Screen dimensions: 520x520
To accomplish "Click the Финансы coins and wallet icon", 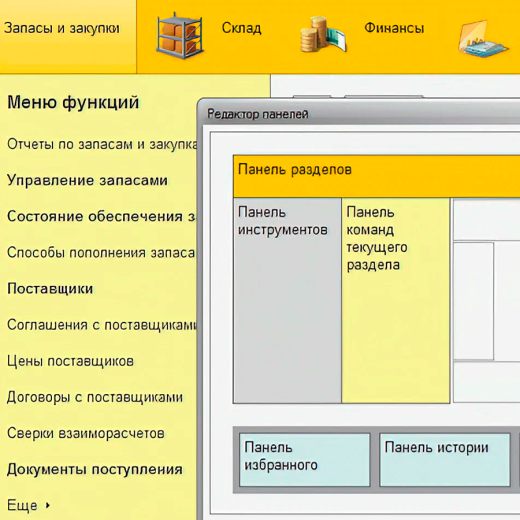I will [x=323, y=35].
